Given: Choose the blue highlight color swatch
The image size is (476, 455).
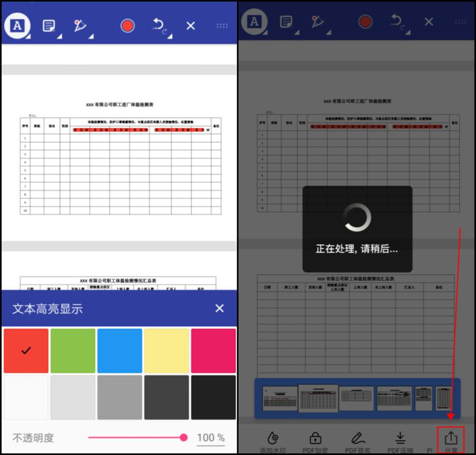Looking at the screenshot, I should coord(120,351).
